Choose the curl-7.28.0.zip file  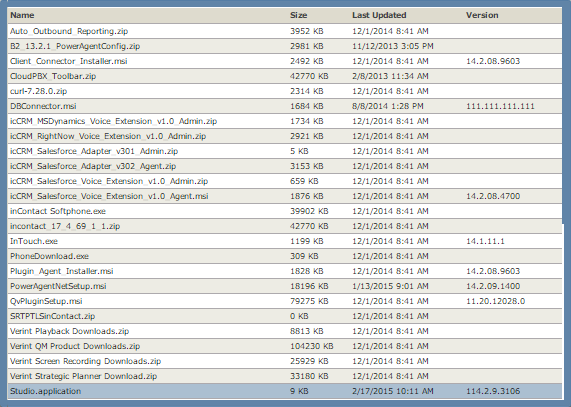[x=39, y=91]
